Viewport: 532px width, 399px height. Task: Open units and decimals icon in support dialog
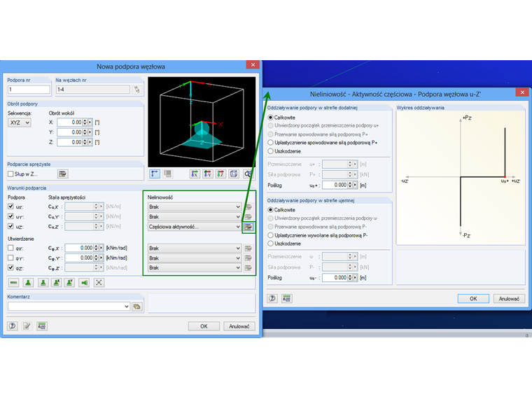click(42, 326)
